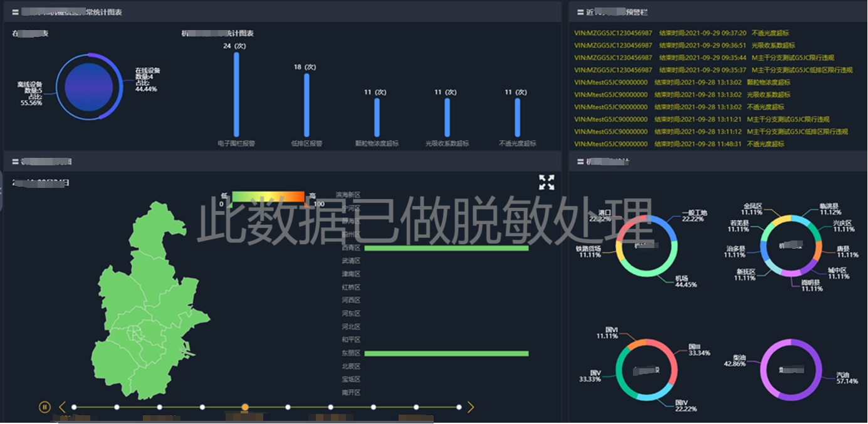The height and width of the screenshot is (424, 868).
Task: Click the 东丽区 green bar in ranking chart
Action: [446, 354]
